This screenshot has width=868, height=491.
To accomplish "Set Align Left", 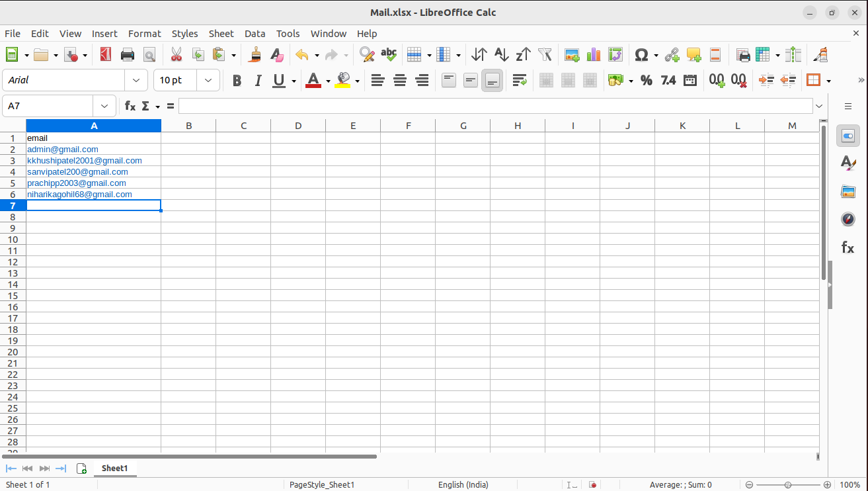I will tap(377, 80).
